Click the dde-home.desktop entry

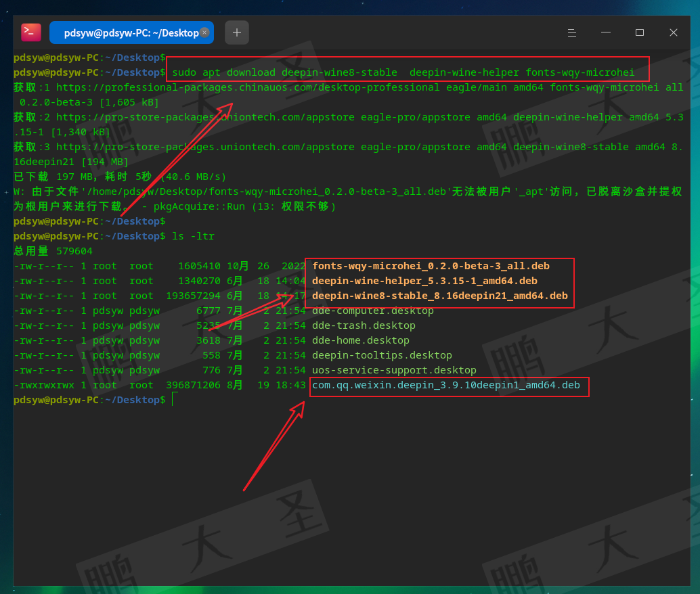360,340
